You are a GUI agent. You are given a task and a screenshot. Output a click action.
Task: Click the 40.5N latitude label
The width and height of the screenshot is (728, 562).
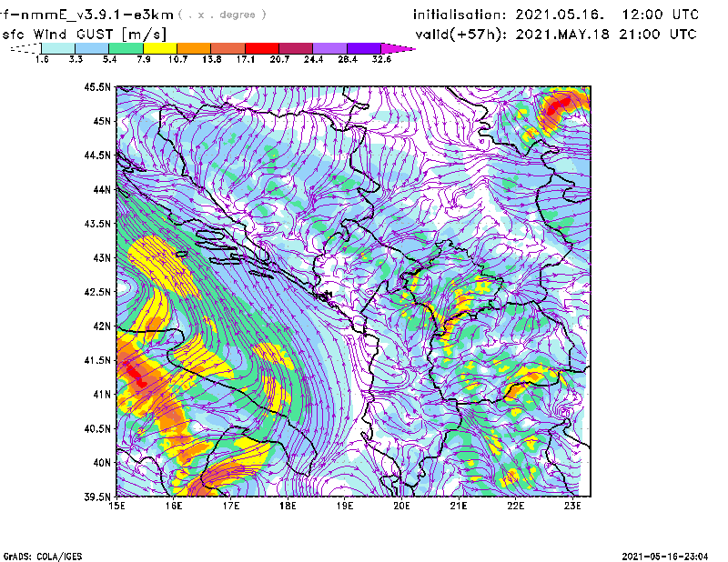point(97,429)
